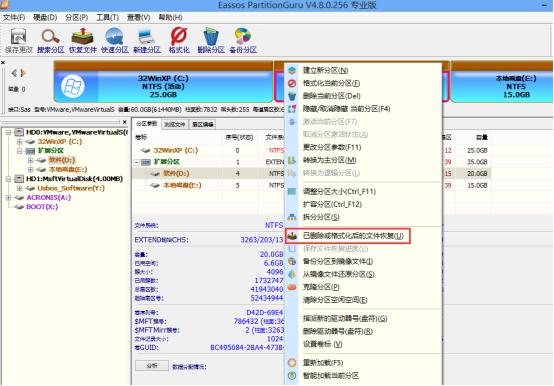The height and width of the screenshot is (386, 554).
Task: Choose 格式化当前分区(F) in the context menu
Action: (363, 83)
